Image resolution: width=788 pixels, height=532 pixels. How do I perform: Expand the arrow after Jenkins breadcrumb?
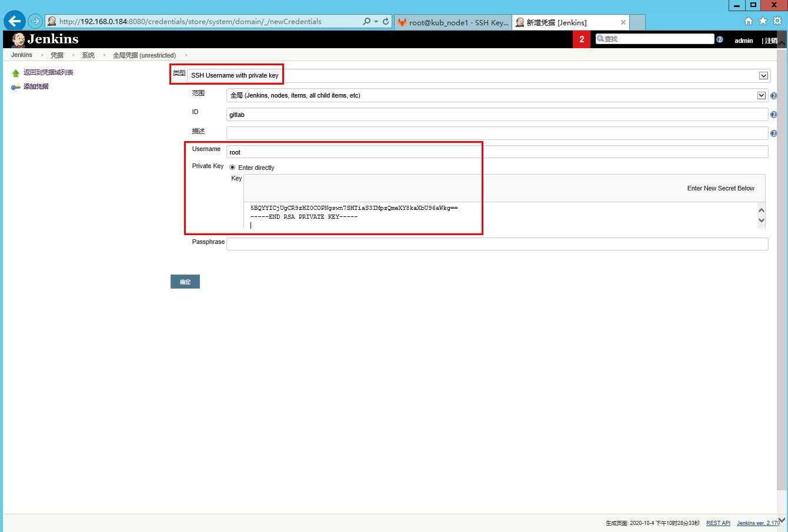pos(42,55)
